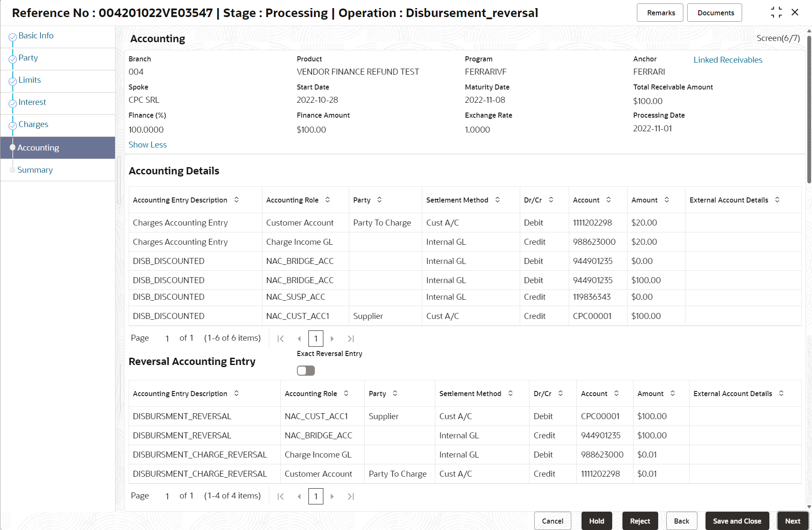Sort Accounting Details by External Account Details
This screenshot has height=530, width=812.
[777, 200]
